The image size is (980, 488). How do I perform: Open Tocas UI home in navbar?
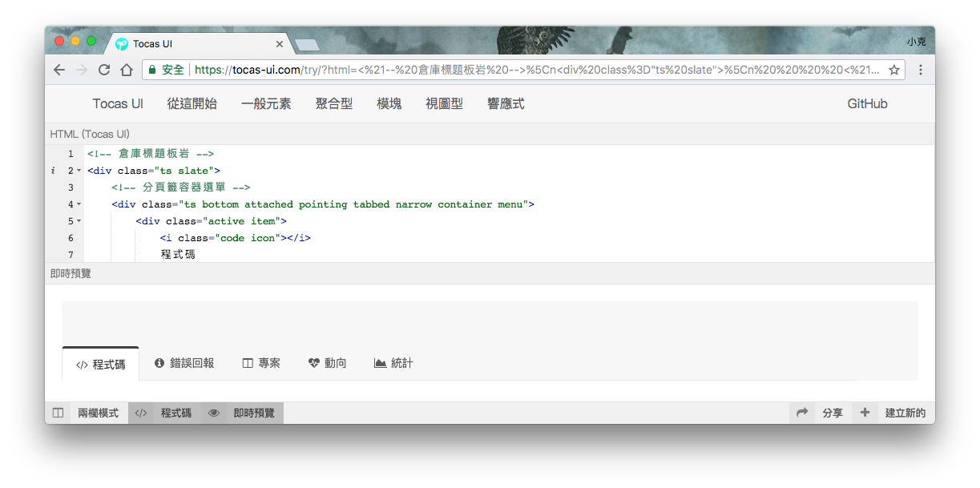pyautogui.click(x=118, y=103)
